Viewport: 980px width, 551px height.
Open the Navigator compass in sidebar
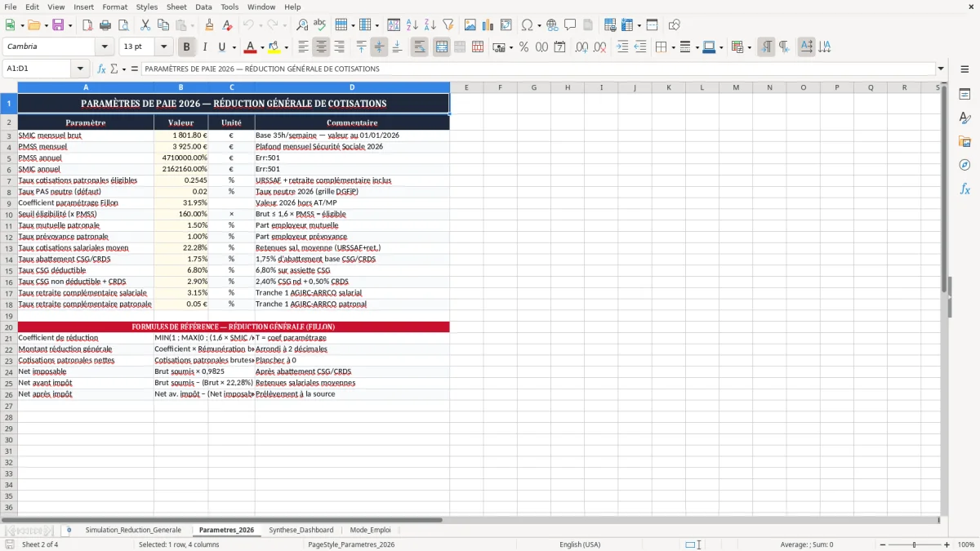click(964, 165)
